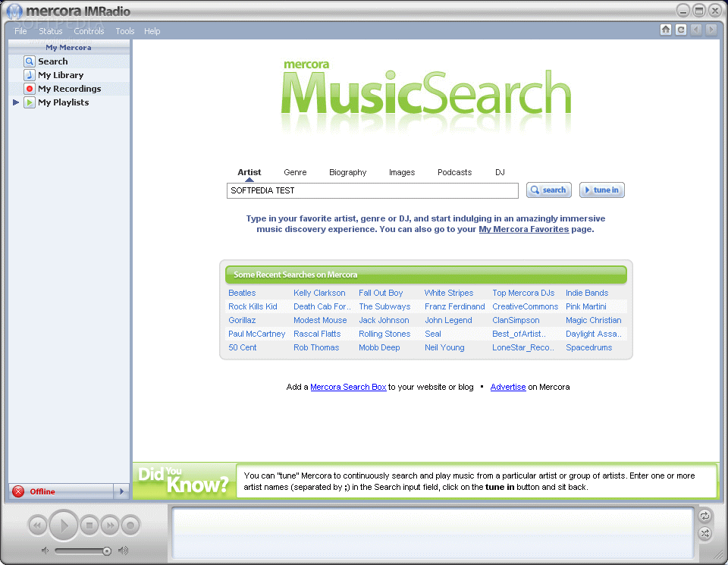This screenshot has height=565, width=728.
Task: Open the File menu
Action: [x=20, y=31]
